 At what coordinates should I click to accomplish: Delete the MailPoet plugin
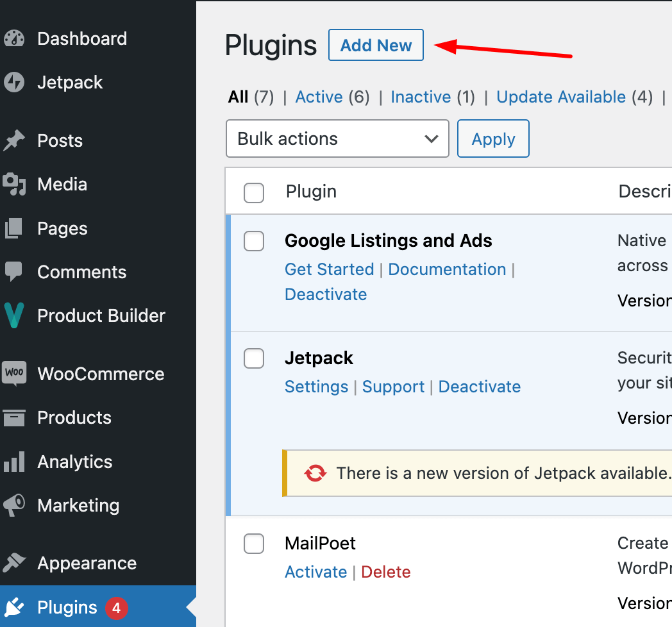coord(386,572)
